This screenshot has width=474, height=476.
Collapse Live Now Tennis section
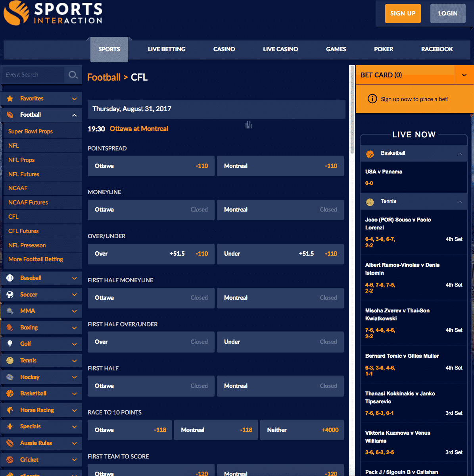pyautogui.click(x=460, y=202)
